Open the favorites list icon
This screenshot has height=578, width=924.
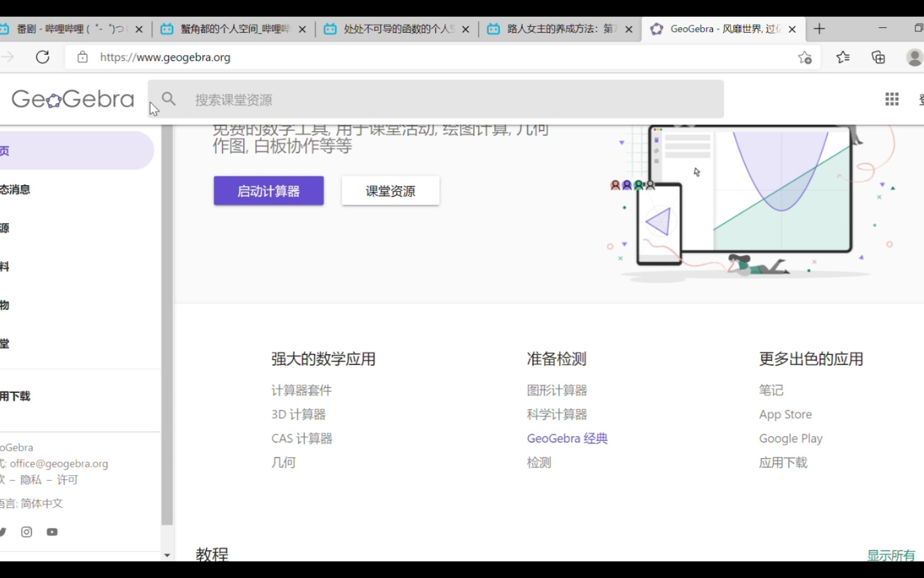[x=843, y=57]
